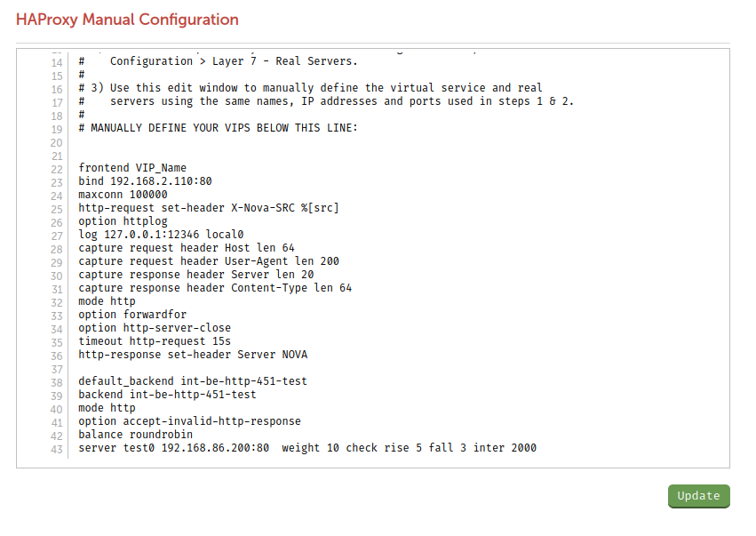The width and height of the screenshot is (756, 536).
Task: Click the Content-Type len 64 line
Action: point(215,288)
